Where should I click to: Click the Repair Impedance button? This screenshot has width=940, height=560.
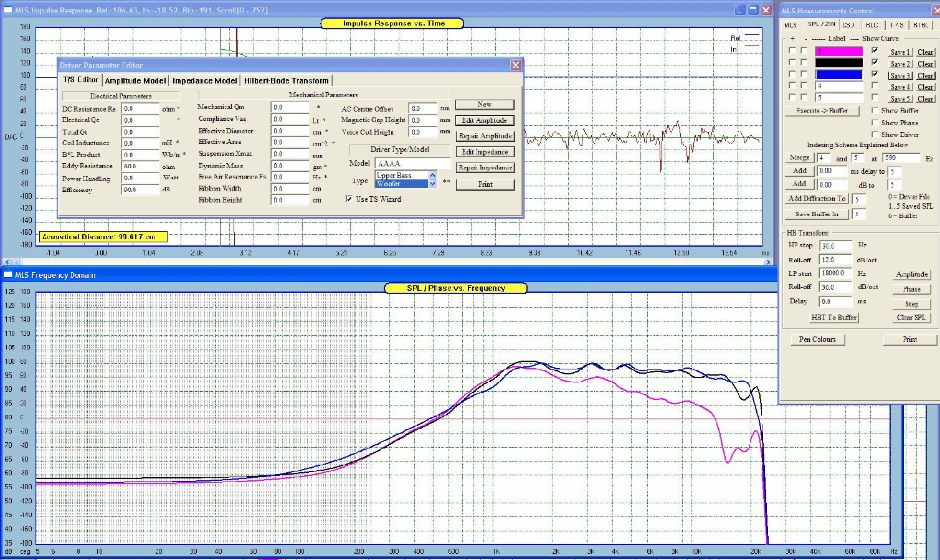(x=485, y=168)
